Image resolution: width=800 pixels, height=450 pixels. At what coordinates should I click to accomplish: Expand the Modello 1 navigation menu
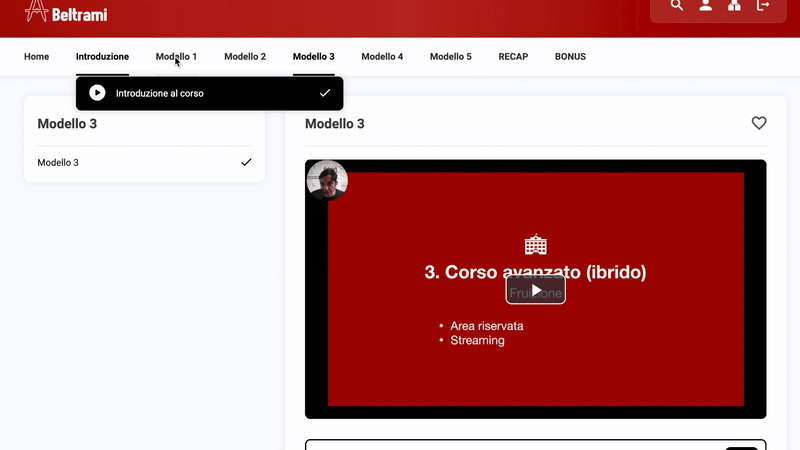176,57
